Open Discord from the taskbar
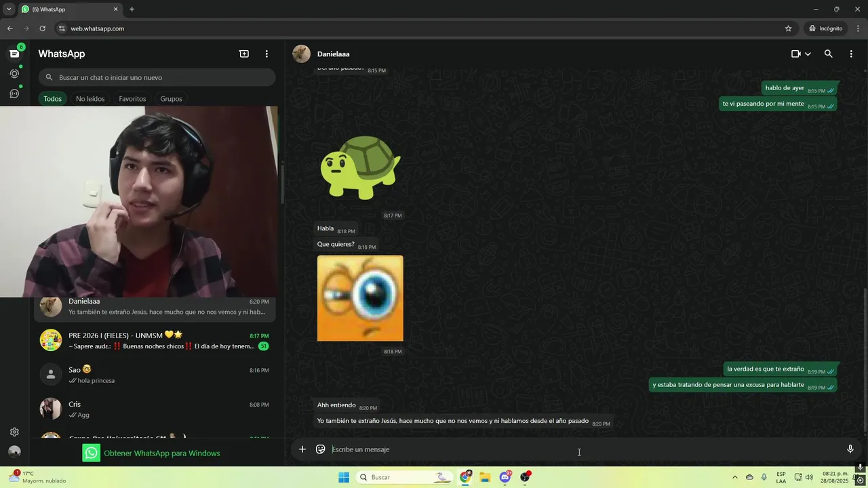Screen dimensions: 868x488 click(505, 477)
